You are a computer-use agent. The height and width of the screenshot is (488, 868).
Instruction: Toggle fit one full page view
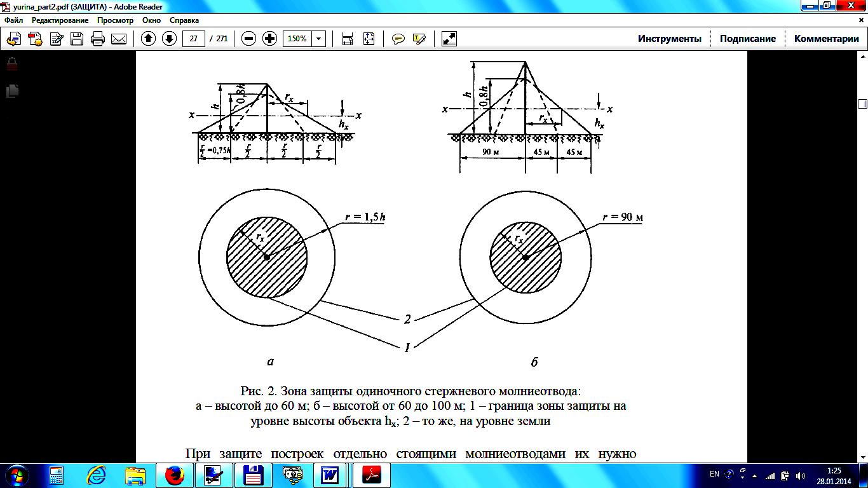click(369, 39)
